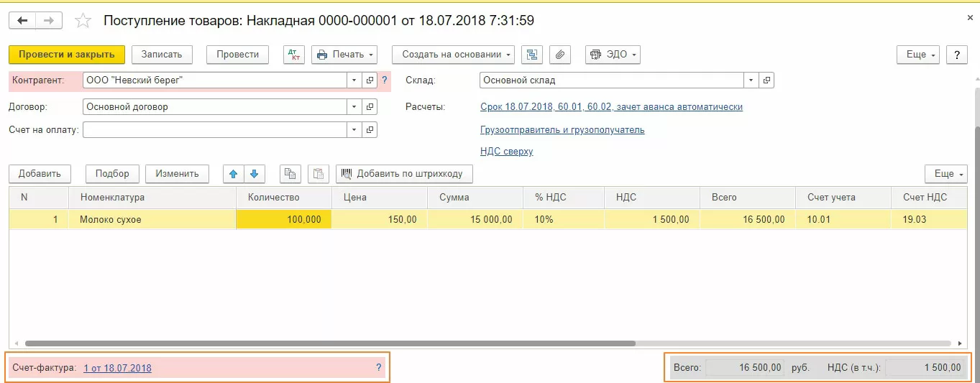The width and height of the screenshot is (980, 383).
Task: Open the Печать dropdown menu
Action: (345, 55)
